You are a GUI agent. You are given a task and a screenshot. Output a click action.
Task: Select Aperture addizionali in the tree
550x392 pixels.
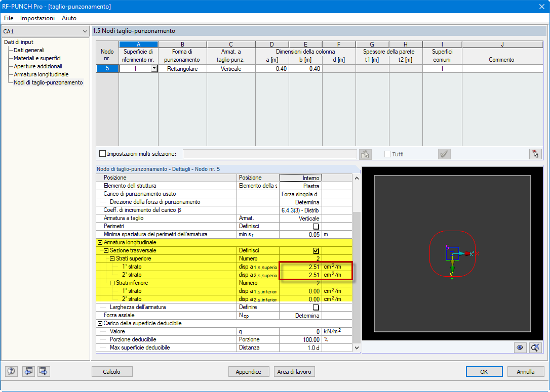[x=38, y=66]
